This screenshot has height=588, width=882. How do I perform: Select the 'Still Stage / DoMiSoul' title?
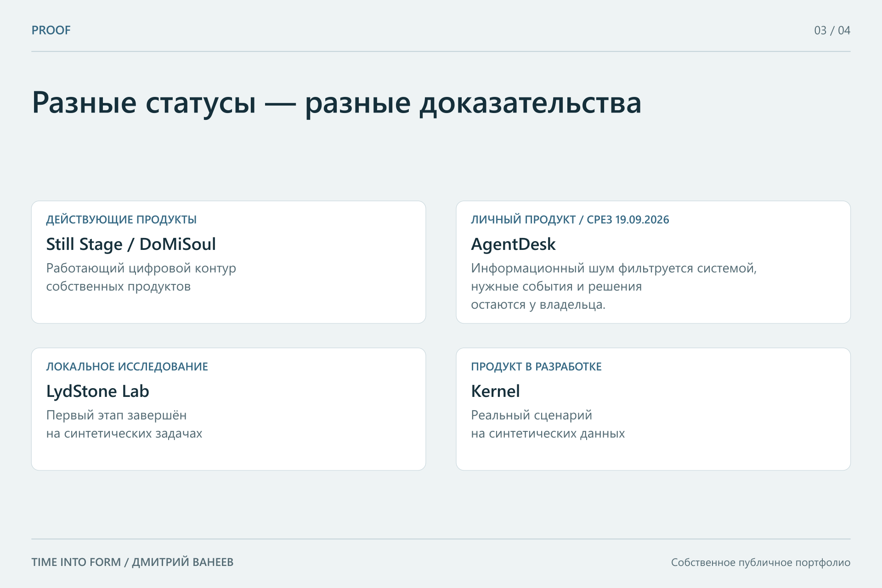click(x=131, y=244)
